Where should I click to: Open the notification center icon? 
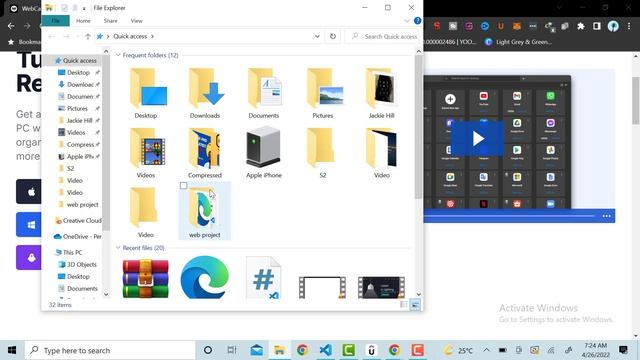[x=623, y=350]
